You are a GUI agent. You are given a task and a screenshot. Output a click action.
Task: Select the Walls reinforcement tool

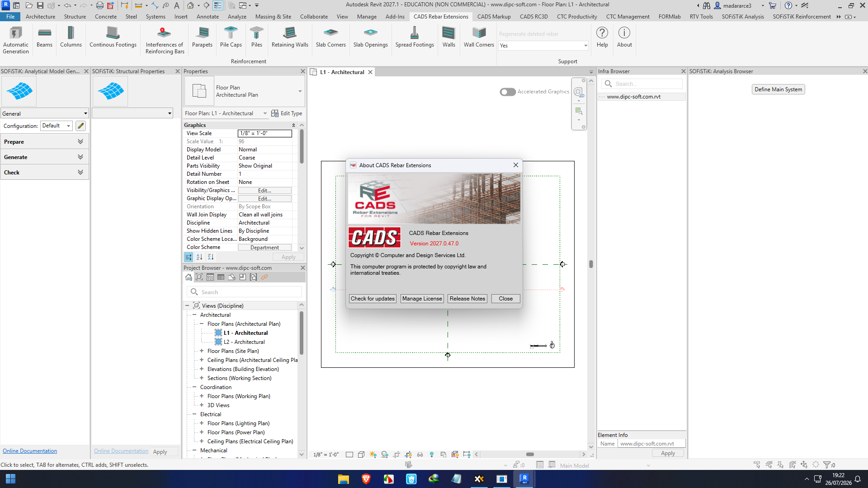coord(449,37)
